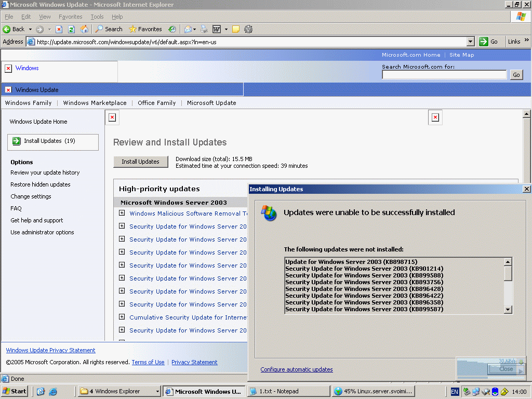Open the View menu
The height and width of the screenshot is (399, 532).
pyautogui.click(x=45, y=17)
